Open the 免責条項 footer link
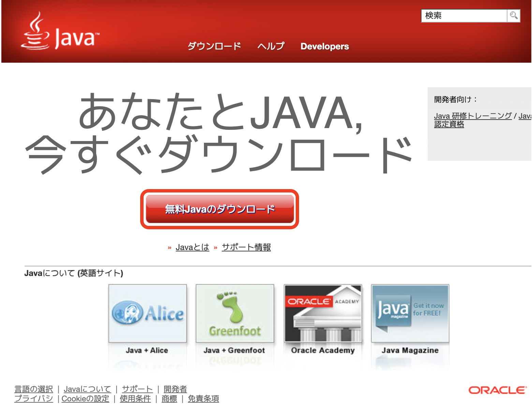 click(204, 399)
